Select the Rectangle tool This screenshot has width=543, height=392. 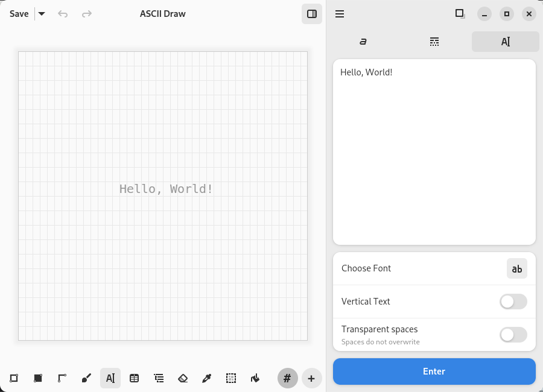pyautogui.click(x=14, y=378)
